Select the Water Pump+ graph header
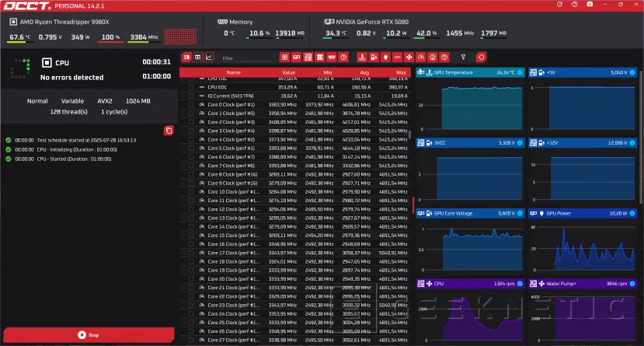644x346 pixels. (583, 284)
